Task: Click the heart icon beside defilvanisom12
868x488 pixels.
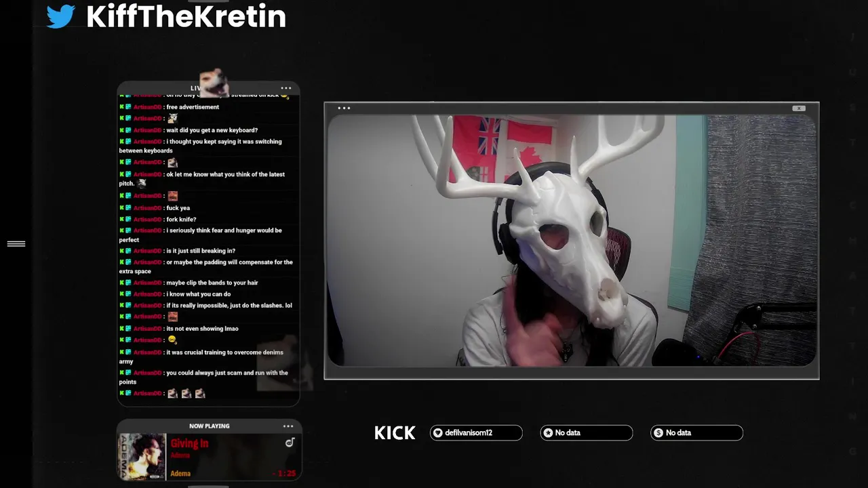Action: pyautogui.click(x=438, y=433)
